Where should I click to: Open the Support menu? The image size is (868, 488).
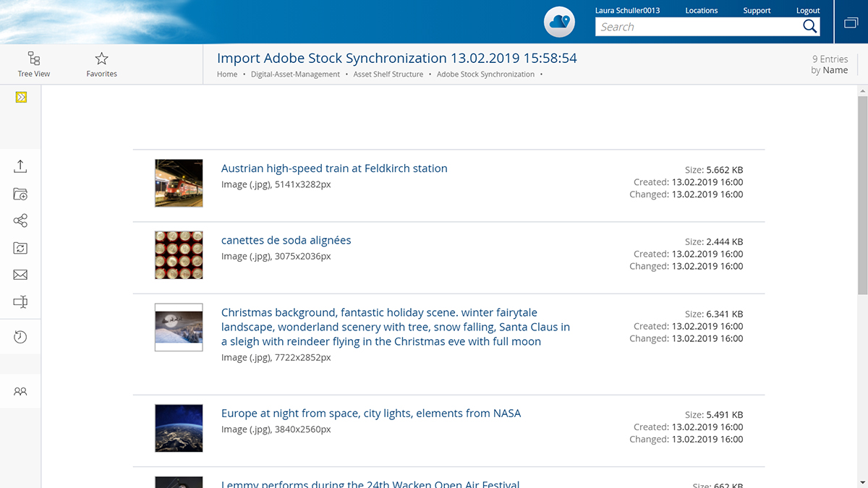point(757,10)
